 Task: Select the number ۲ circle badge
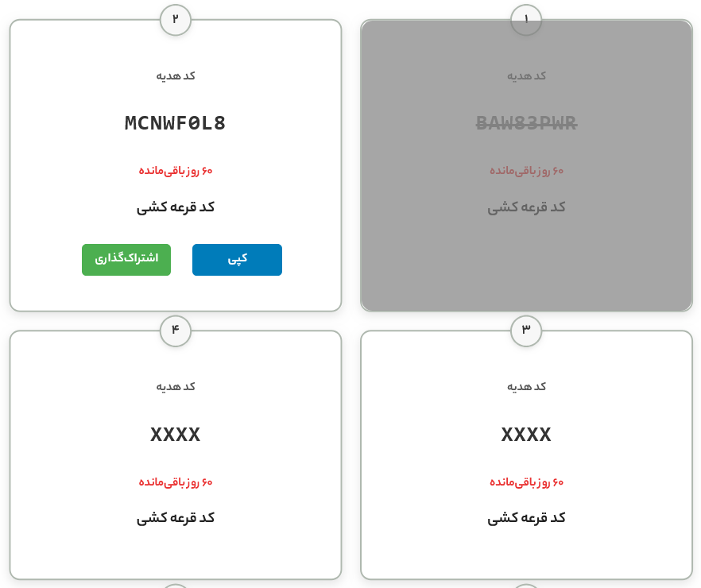176,20
